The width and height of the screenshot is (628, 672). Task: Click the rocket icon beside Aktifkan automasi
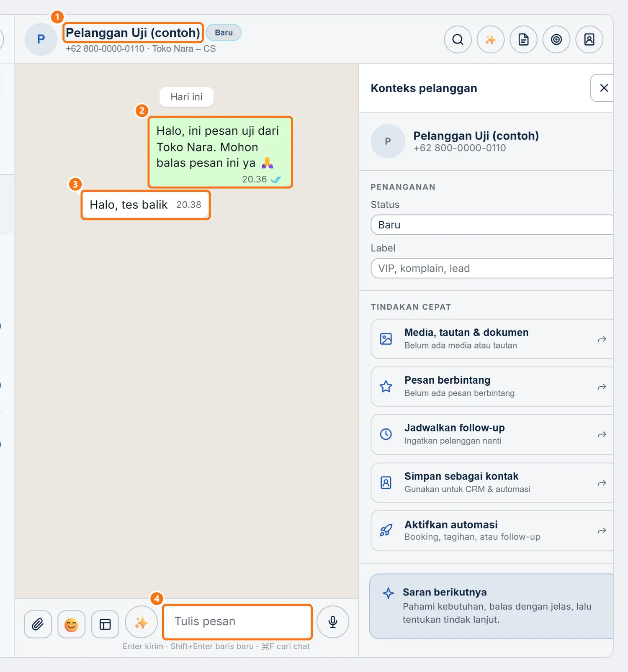[x=386, y=531]
